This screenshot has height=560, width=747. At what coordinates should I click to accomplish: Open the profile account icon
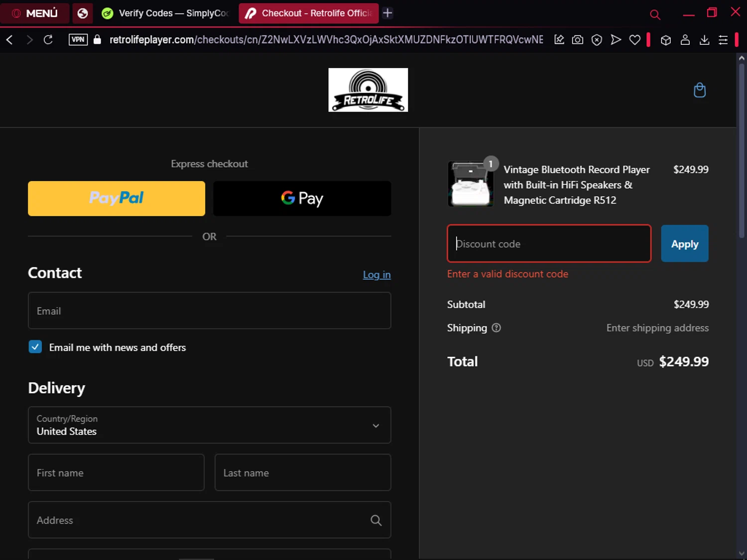coord(685,40)
